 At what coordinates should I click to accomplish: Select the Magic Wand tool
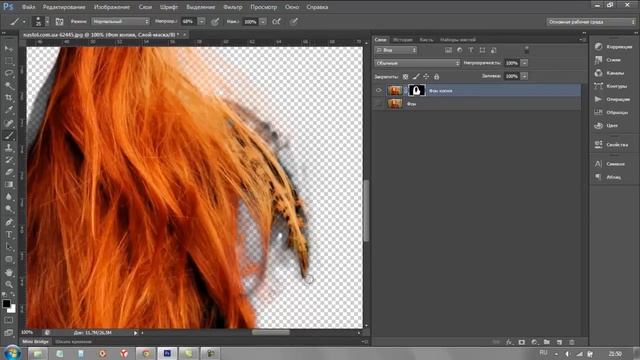(9, 86)
